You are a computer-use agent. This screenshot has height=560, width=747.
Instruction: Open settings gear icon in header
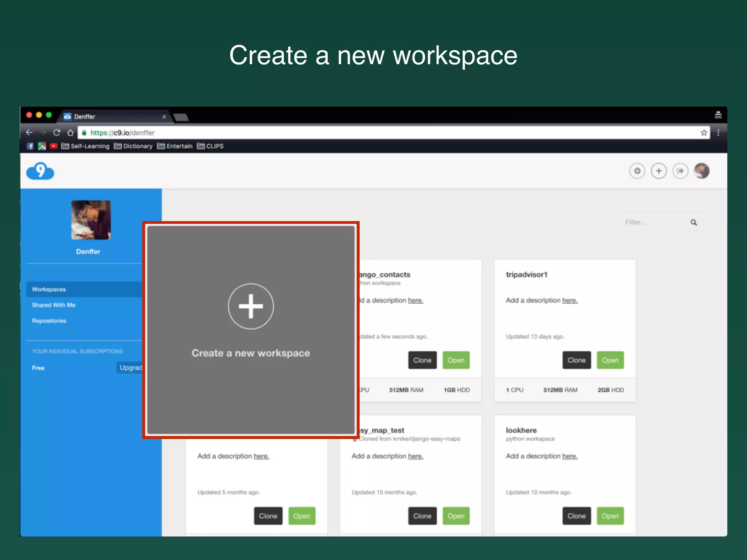pos(637,171)
